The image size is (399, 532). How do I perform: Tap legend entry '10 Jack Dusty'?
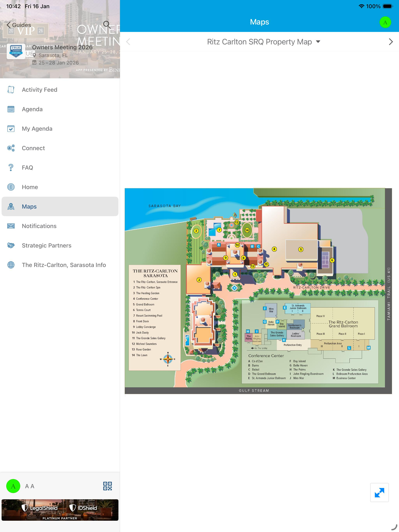pos(140,333)
